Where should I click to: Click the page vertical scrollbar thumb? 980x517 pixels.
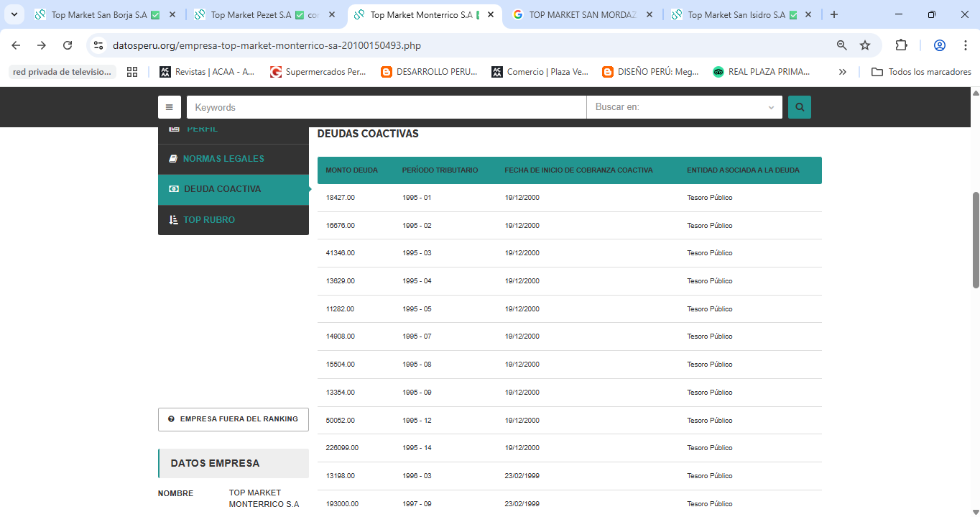coord(976,240)
